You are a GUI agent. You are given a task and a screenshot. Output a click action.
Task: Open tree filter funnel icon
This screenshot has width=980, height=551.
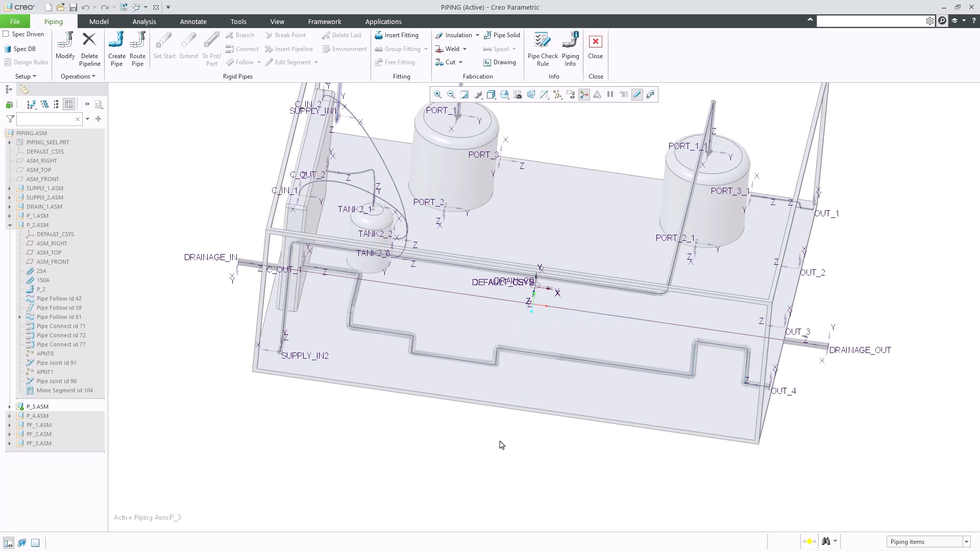(x=10, y=119)
